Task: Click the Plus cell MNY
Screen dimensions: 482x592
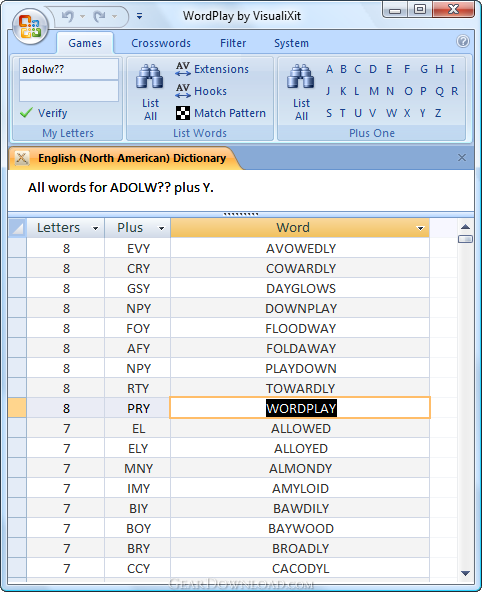Action: point(138,469)
